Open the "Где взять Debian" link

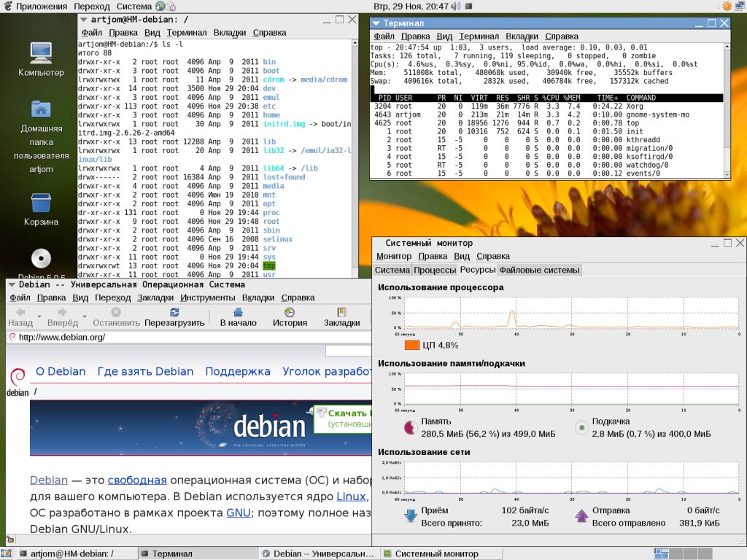[145, 371]
